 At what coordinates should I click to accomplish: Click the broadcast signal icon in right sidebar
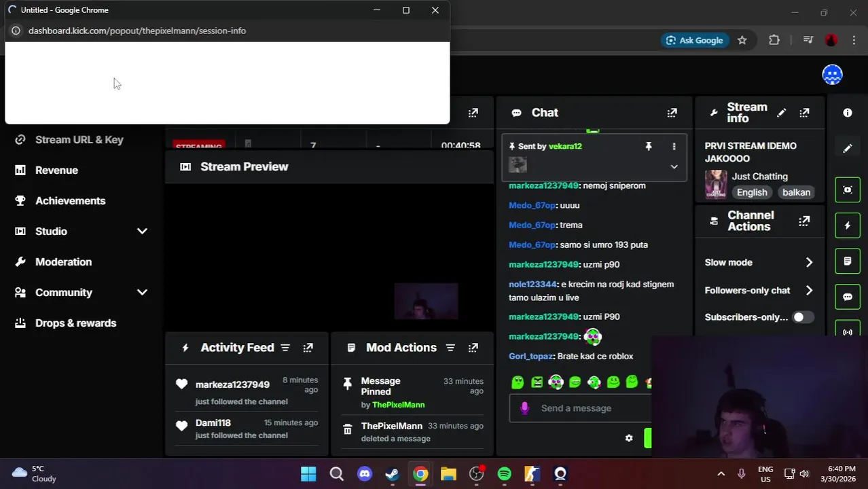(848, 331)
